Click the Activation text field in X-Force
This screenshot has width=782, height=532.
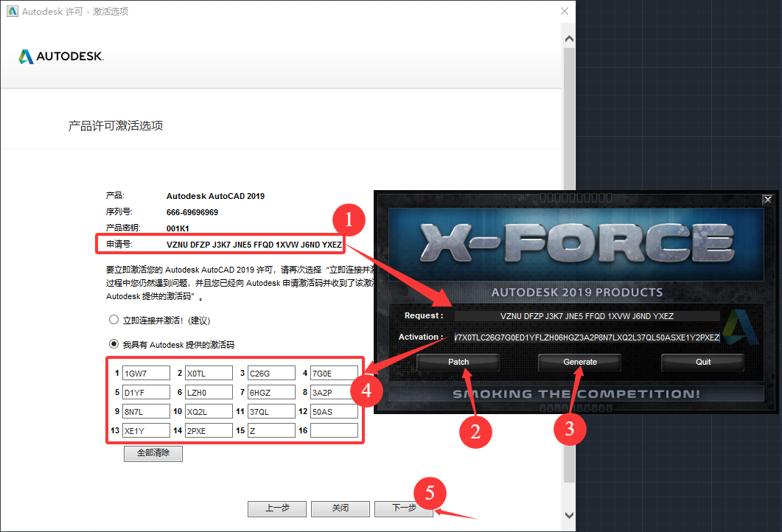pyautogui.click(x=587, y=337)
